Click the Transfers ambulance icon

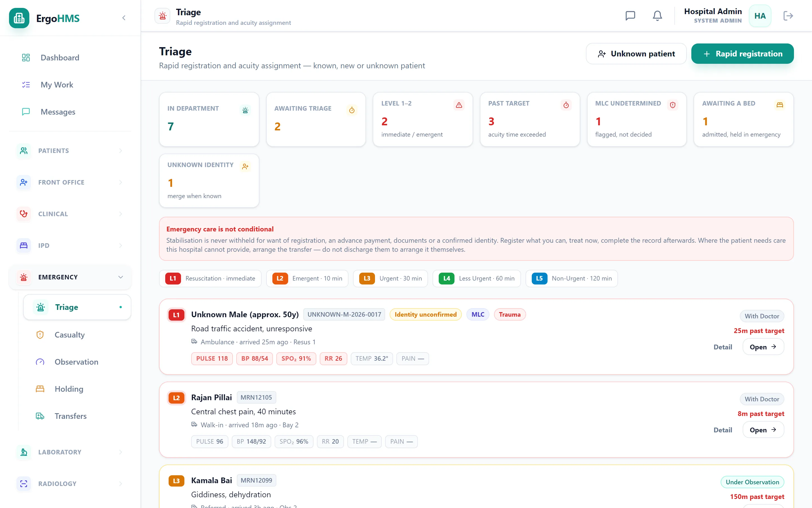point(40,416)
